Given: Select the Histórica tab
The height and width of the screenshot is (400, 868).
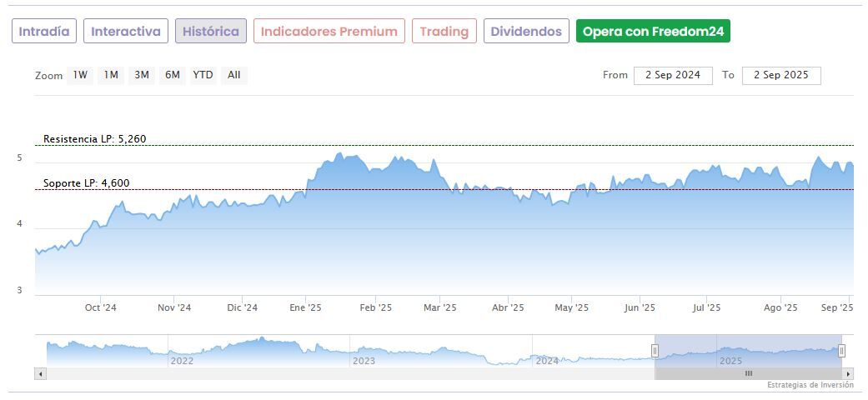Looking at the screenshot, I should (x=211, y=32).
